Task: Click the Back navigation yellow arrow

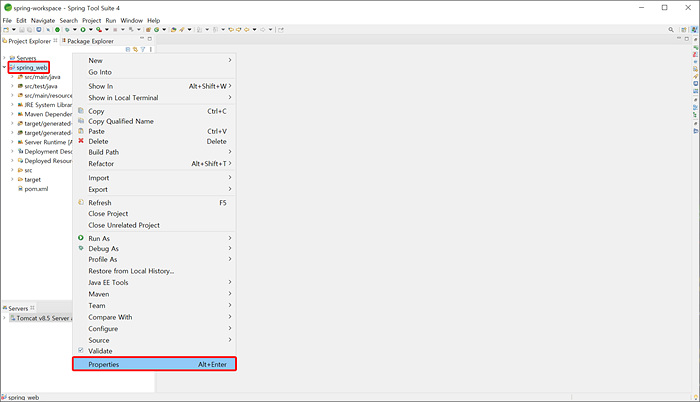Action: [246, 29]
